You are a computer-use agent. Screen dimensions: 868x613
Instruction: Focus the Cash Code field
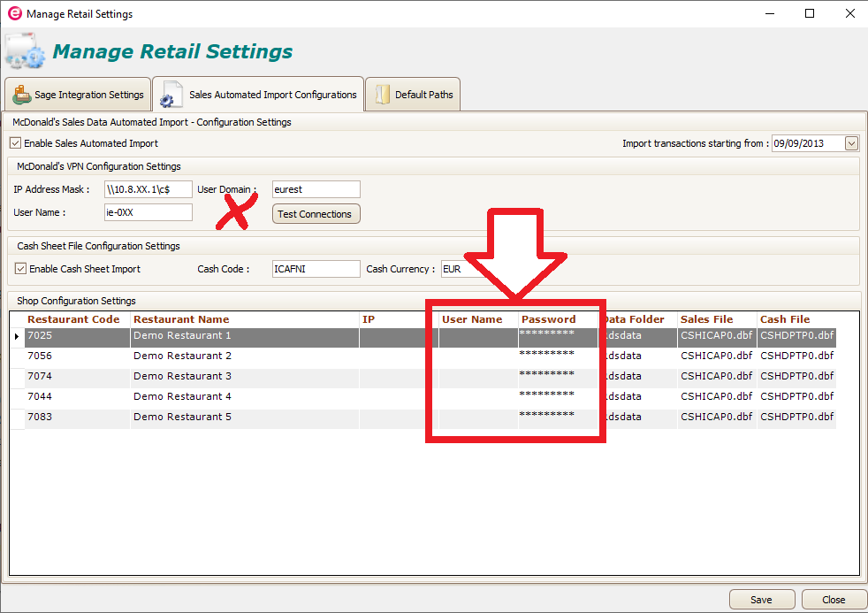[x=316, y=269]
